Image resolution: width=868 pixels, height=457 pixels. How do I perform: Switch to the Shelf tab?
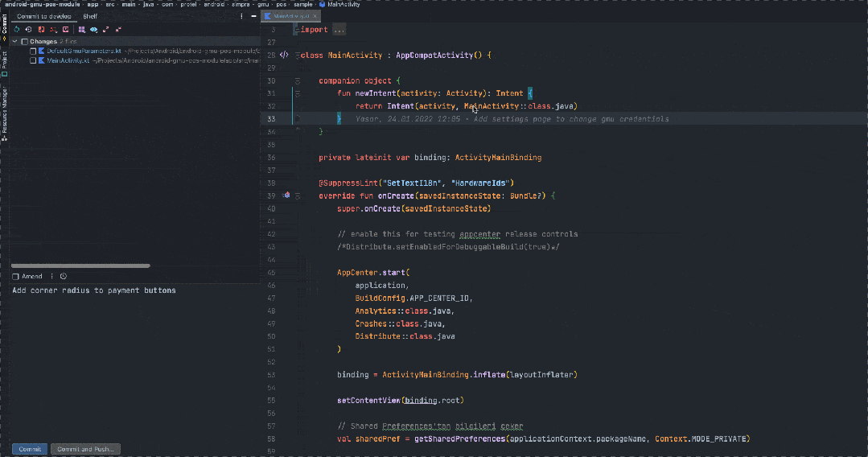pyautogui.click(x=89, y=16)
